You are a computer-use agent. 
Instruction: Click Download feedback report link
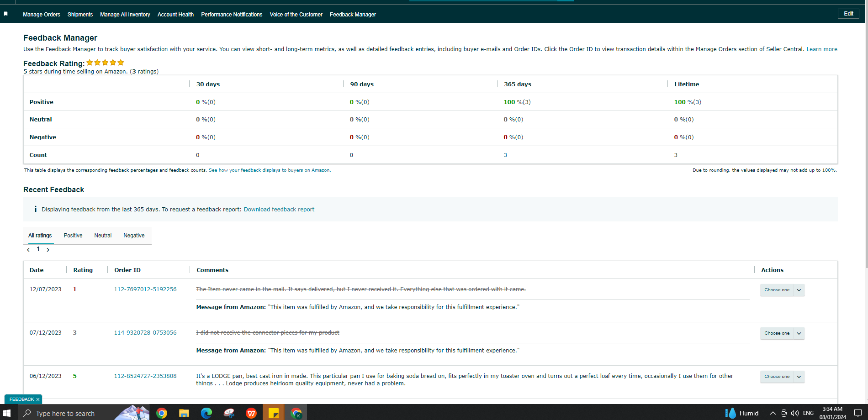279,210
